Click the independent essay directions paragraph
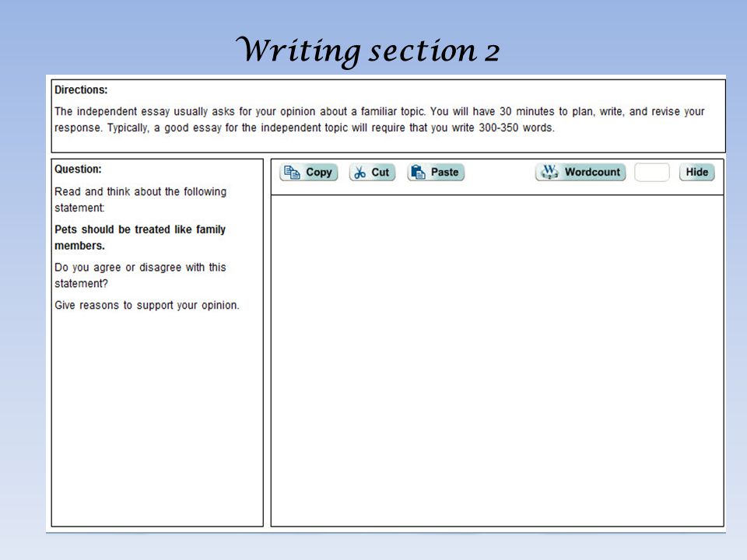 pyautogui.click(x=379, y=120)
